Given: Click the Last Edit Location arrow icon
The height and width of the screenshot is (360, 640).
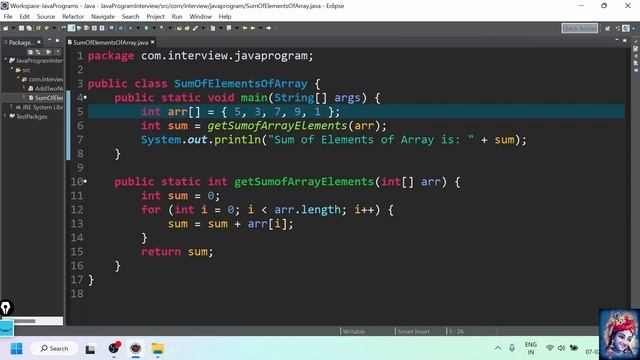Looking at the screenshot, I should pos(244,28).
